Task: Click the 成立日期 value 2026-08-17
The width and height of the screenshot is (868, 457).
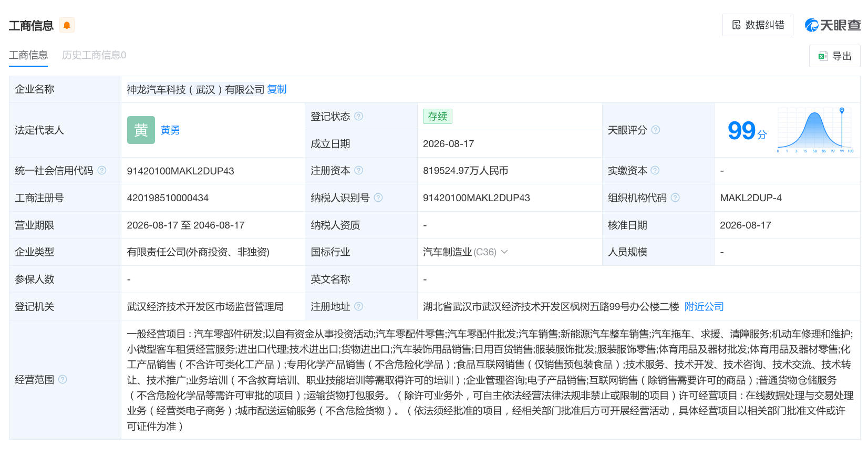Action: 449,144
